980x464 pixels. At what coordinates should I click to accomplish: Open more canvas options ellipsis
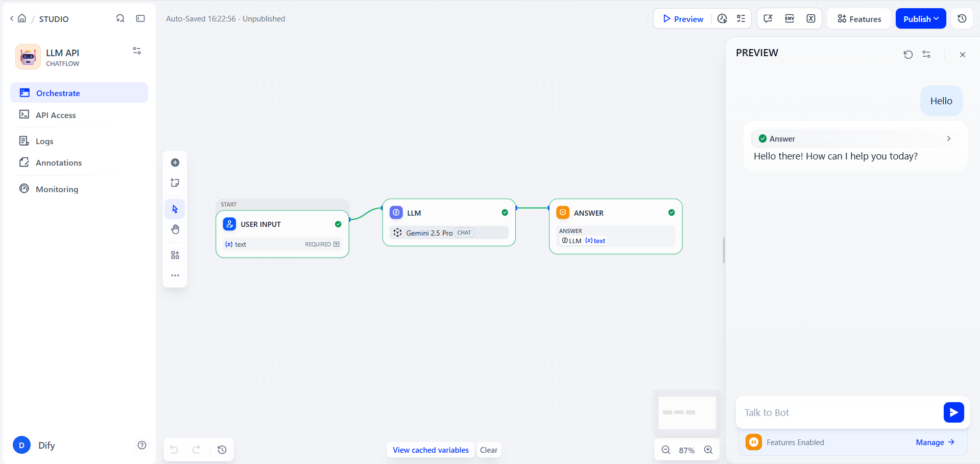pos(175,275)
